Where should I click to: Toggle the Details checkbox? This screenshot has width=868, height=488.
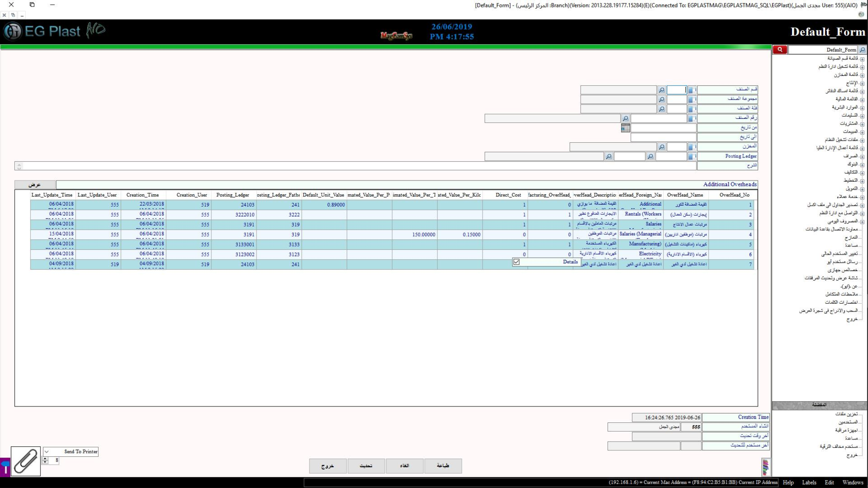click(x=516, y=262)
